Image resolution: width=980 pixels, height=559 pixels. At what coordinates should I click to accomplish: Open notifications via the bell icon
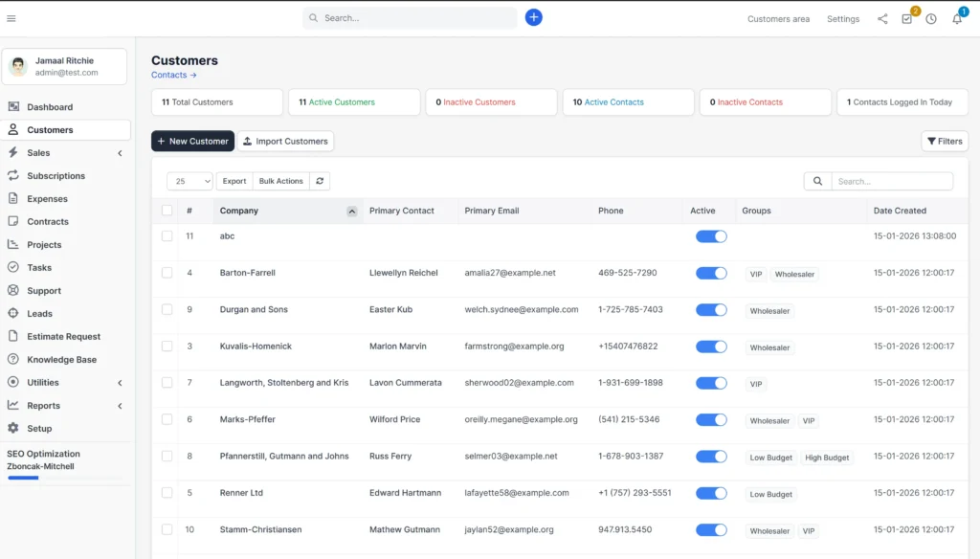click(x=954, y=18)
